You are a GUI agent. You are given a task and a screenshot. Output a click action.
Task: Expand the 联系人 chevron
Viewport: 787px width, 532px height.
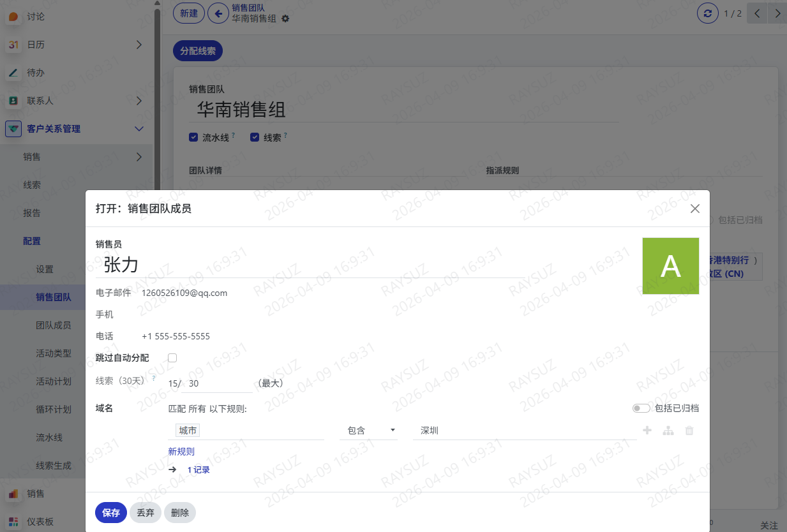tap(139, 101)
